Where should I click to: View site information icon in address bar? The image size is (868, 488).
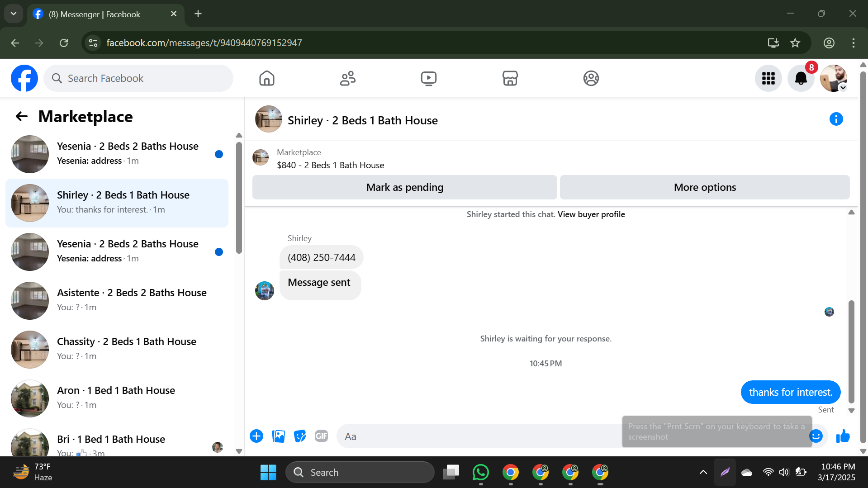pos(93,43)
